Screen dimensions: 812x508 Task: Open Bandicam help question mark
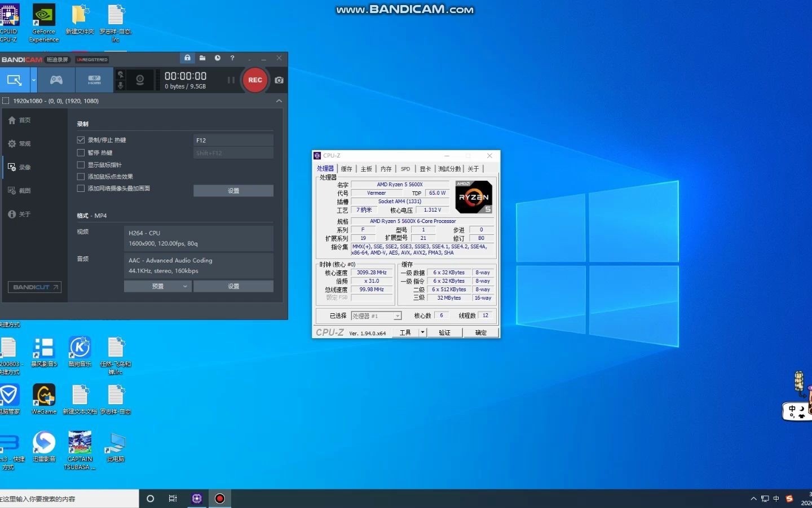pos(232,58)
